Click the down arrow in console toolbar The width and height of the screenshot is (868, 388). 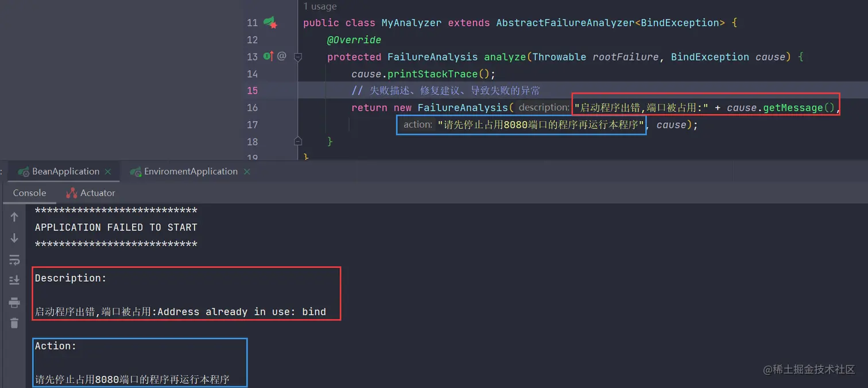14,238
